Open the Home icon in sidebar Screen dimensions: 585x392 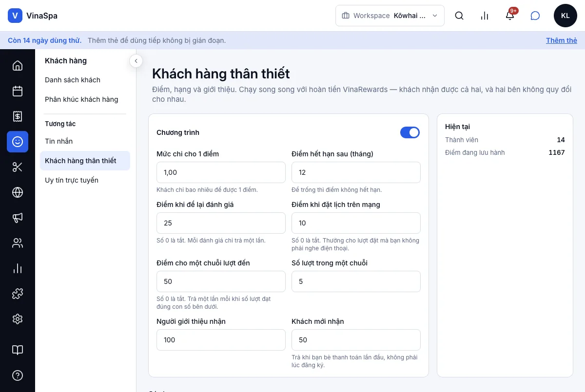point(18,66)
